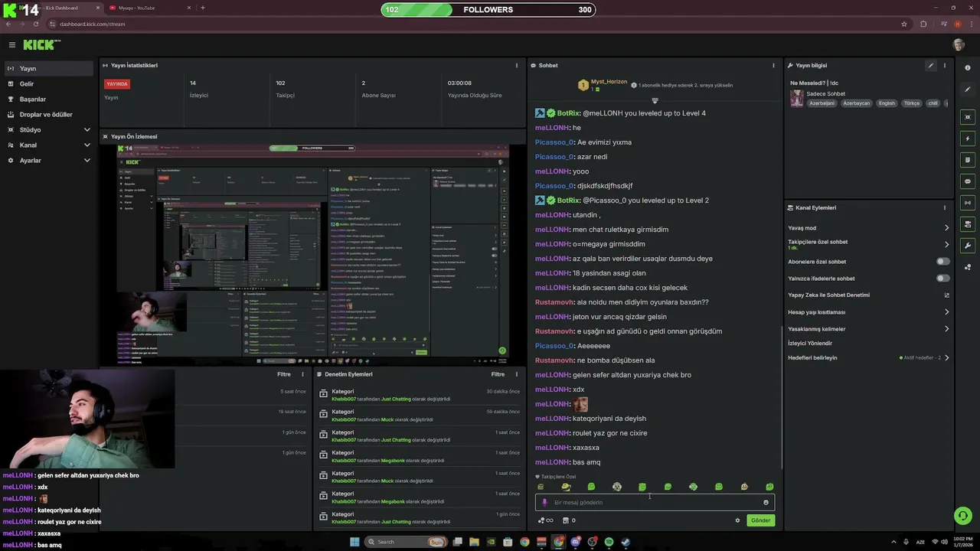This screenshot has height=551, width=980.
Task: Click the lightning bolt icon in right rail
Action: click(968, 139)
